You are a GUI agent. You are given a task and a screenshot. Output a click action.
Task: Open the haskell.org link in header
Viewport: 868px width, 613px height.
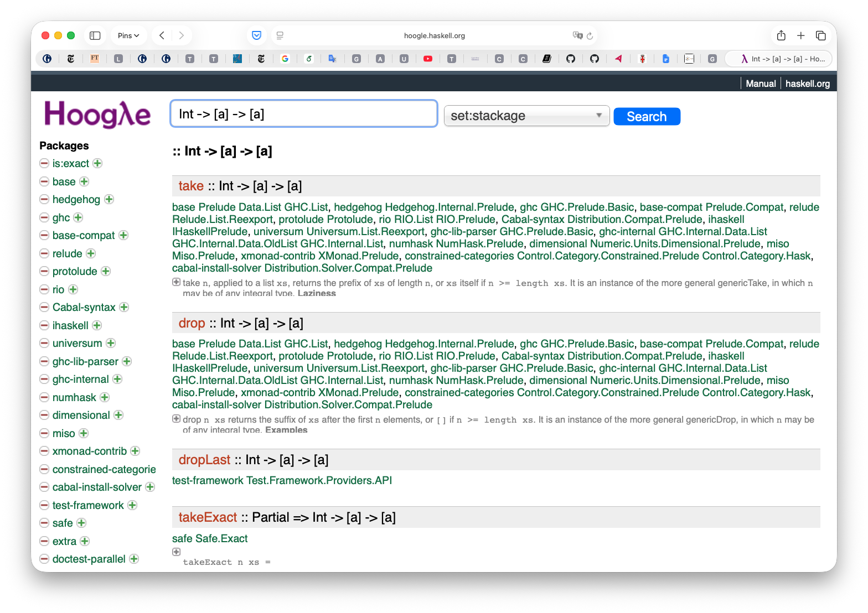click(x=808, y=84)
